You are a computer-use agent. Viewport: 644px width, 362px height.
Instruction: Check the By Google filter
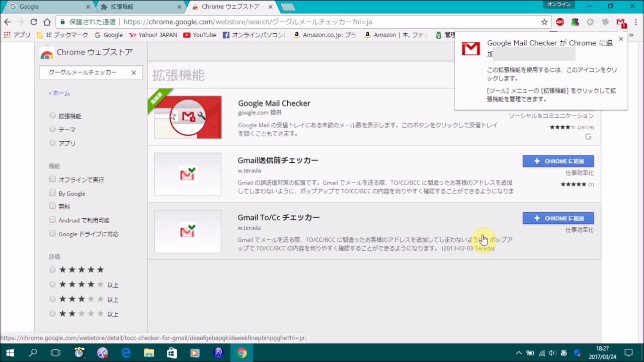tap(52, 193)
